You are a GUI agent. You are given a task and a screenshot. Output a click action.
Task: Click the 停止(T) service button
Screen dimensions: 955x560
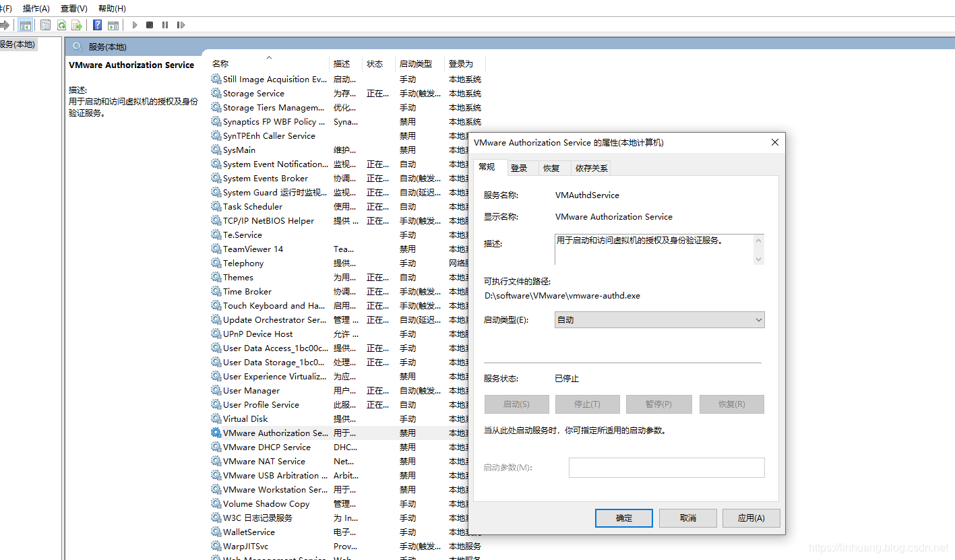pyautogui.click(x=587, y=404)
